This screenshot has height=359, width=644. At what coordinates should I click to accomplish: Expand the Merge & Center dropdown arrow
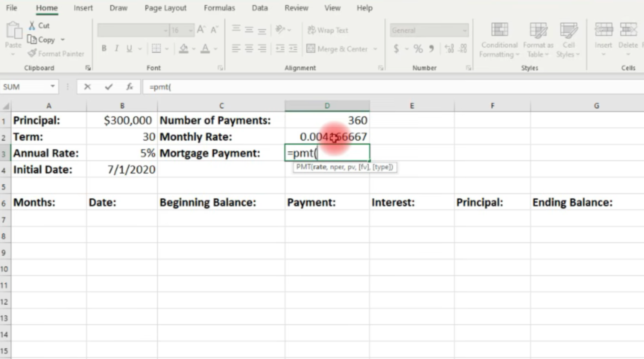pyautogui.click(x=375, y=49)
